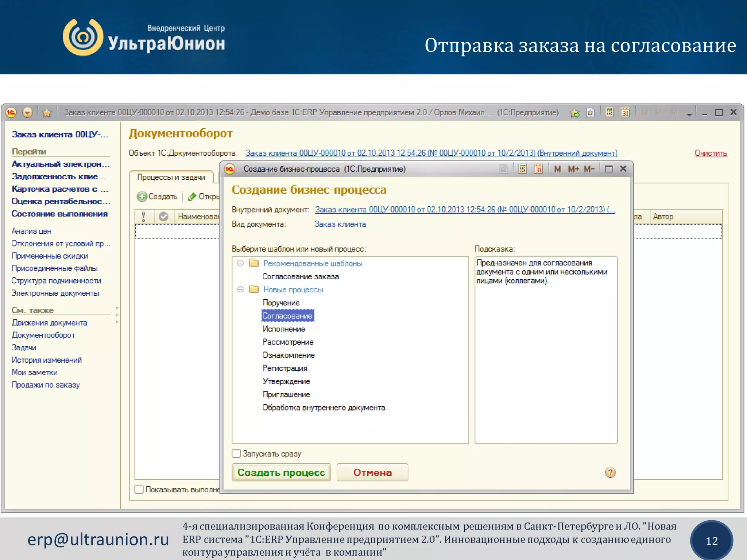Click the history star page icon in main title bar

(x=591, y=113)
